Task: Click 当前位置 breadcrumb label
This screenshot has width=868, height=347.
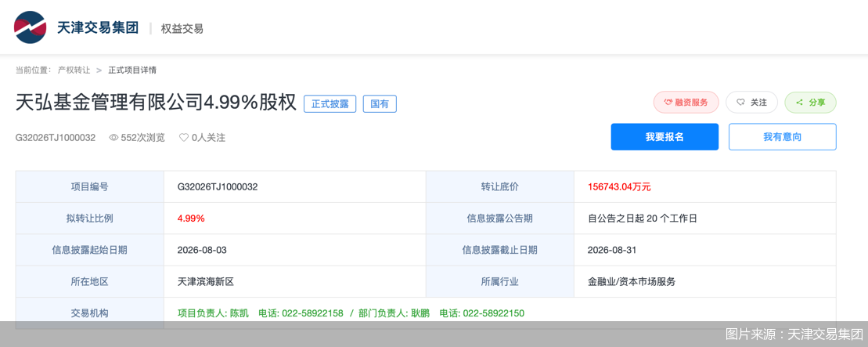Action: (x=33, y=70)
